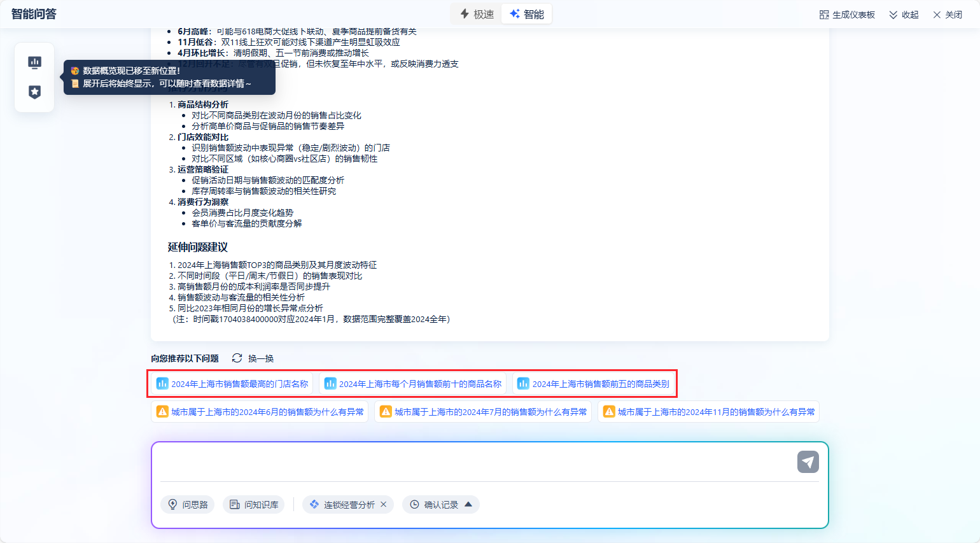The image size is (980, 543).
Task: Click the 延伸问题建议 heading
Action: coord(198,247)
